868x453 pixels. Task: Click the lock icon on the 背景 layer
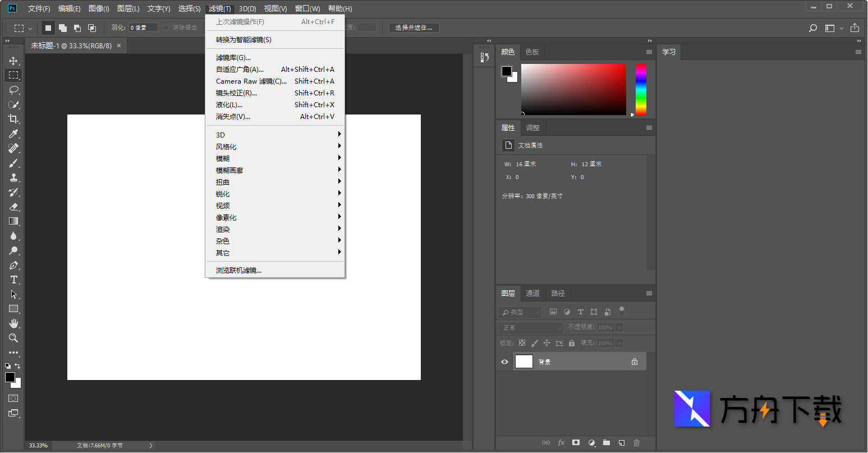click(x=635, y=362)
